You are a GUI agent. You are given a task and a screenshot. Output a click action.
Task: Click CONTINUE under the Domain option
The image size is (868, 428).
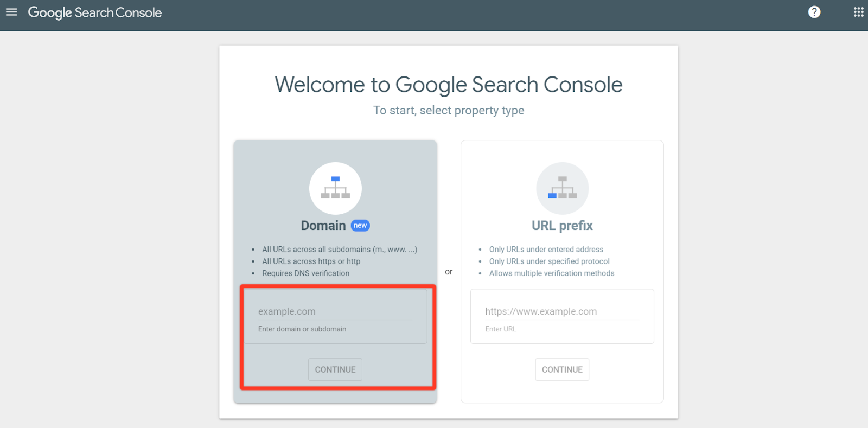coord(335,369)
